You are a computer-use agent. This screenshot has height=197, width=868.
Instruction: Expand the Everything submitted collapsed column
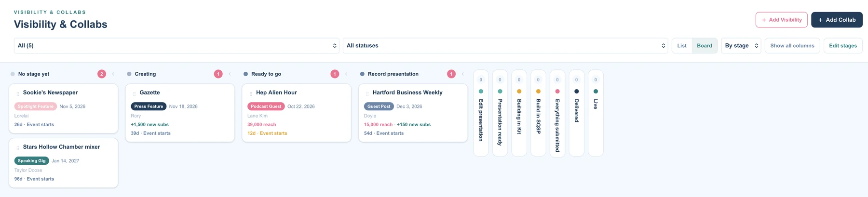[x=557, y=113]
